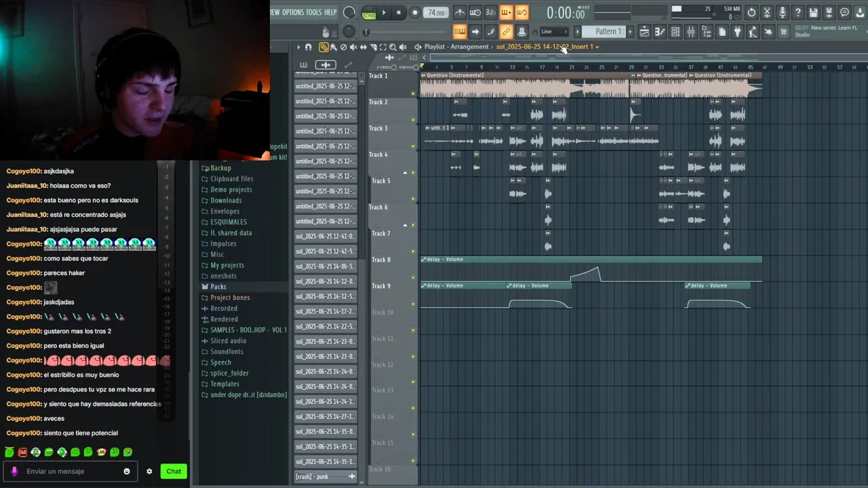The image size is (868, 488).
Task: Toggle blend recording overdub button
Action: [507, 12]
